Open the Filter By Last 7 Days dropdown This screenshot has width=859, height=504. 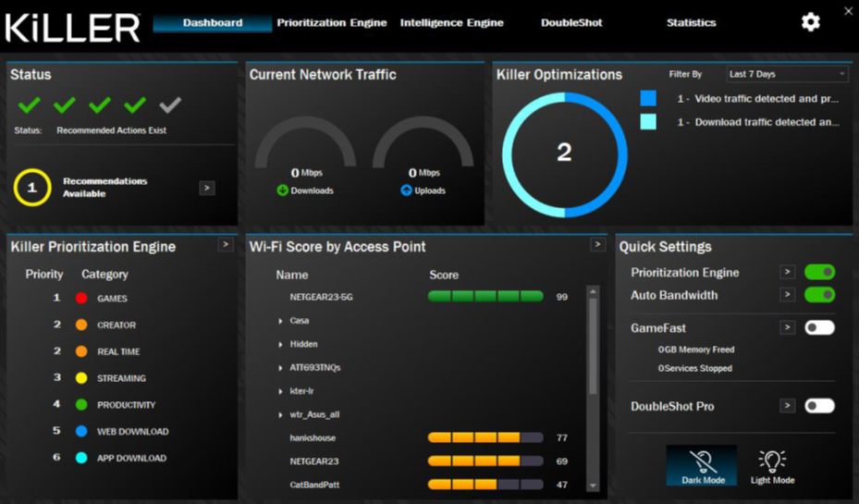click(787, 74)
